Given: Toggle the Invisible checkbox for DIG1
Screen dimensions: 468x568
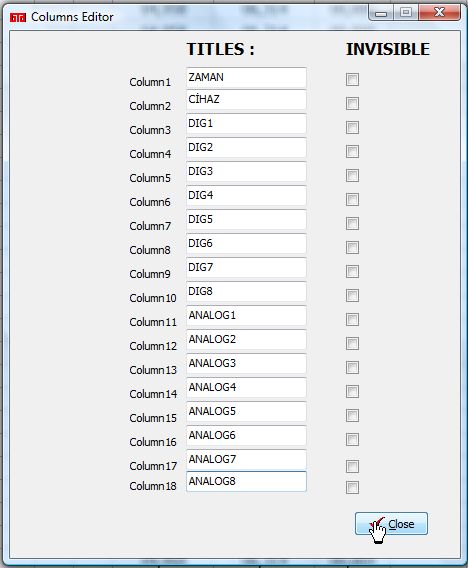Looking at the screenshot, I should [x=352, y=128].
